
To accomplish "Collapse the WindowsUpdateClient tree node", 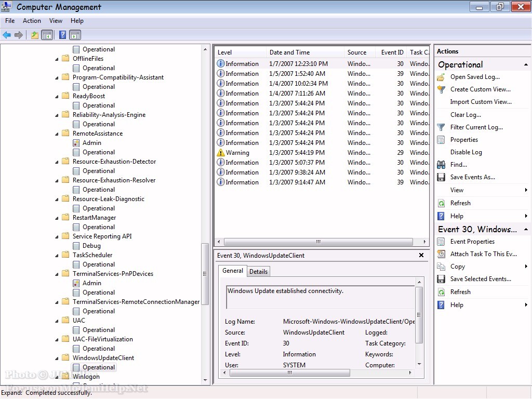I will [x=57, y=358].
